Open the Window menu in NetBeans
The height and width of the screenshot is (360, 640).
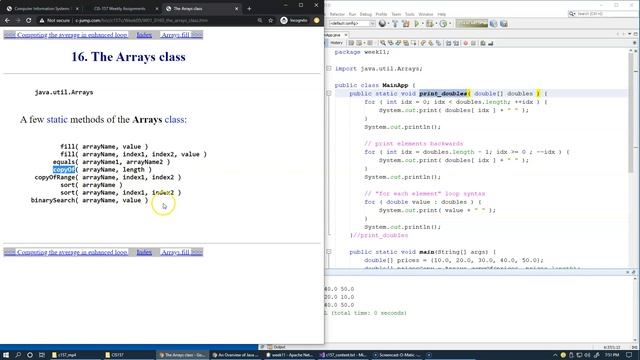click(x=426, y=14)
